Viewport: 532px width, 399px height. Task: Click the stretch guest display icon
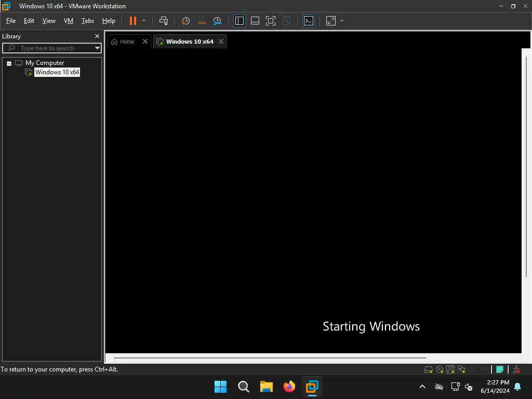coord(331,21)
